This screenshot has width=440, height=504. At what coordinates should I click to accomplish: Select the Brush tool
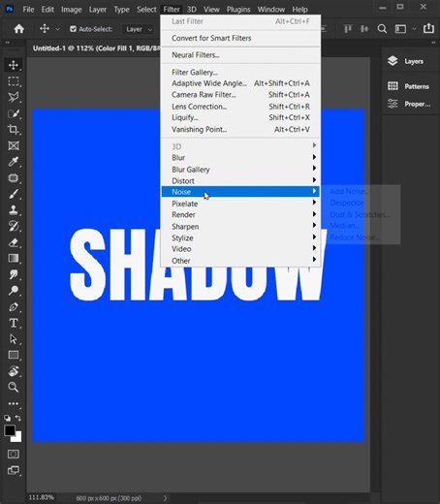[14, 194]
